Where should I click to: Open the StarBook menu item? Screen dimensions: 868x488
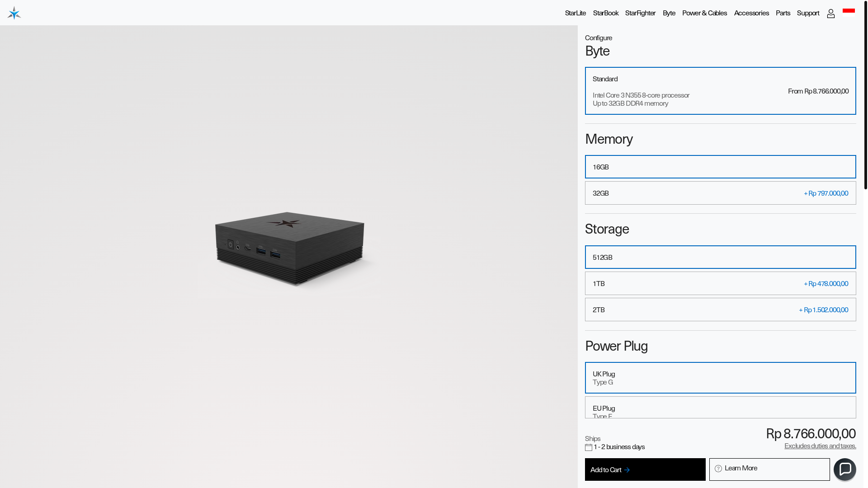pos(605,13)
